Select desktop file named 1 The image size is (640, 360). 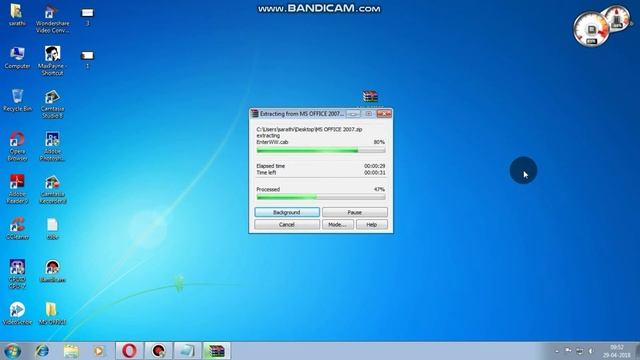87,59
